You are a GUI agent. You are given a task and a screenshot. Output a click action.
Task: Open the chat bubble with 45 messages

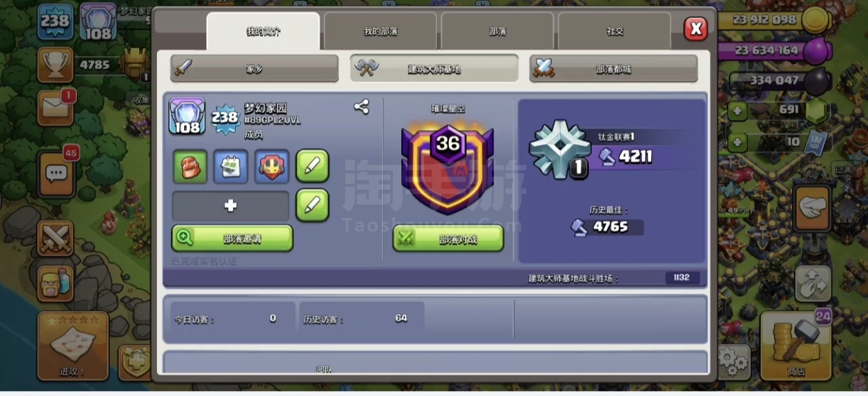click(55, 172)
